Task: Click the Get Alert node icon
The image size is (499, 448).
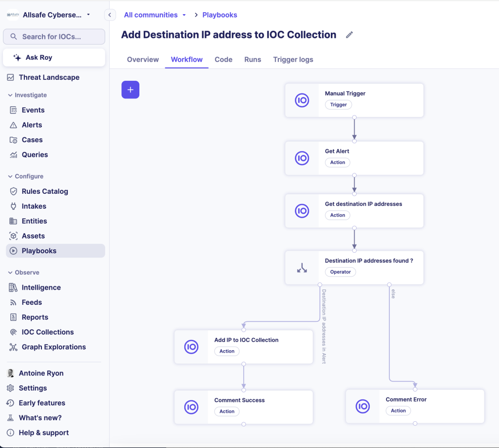Action: tap(302, 158)
